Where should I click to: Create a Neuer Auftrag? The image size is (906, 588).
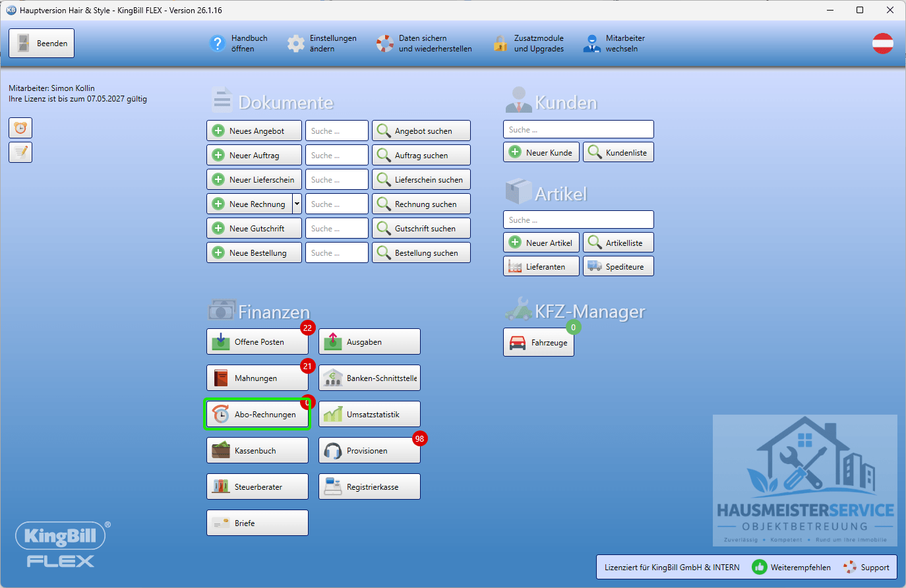254,156
